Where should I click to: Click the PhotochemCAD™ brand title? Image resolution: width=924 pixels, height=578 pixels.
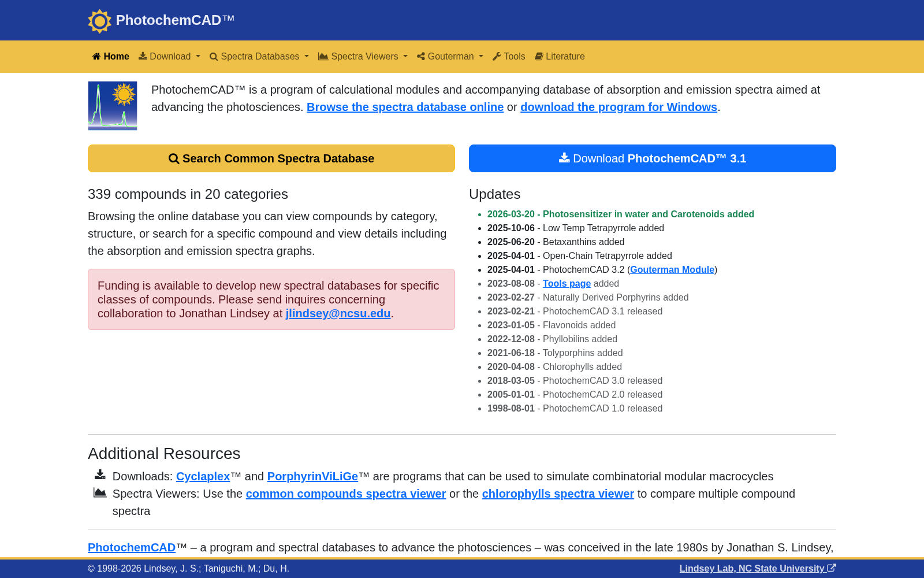click(175, 20)
